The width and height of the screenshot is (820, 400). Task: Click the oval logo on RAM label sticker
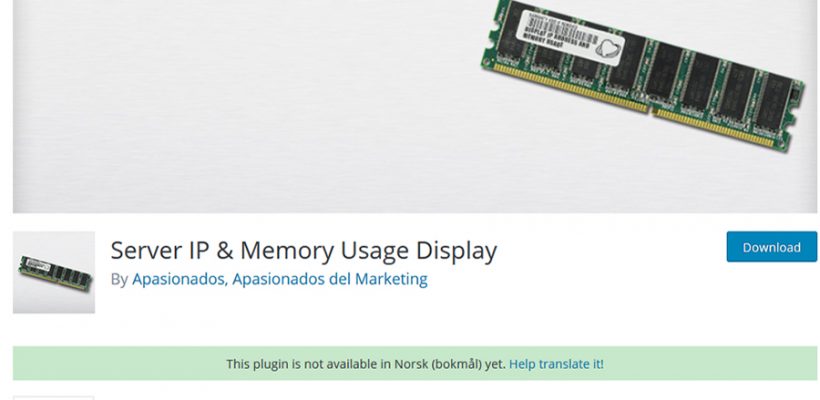tap(606, 51)
